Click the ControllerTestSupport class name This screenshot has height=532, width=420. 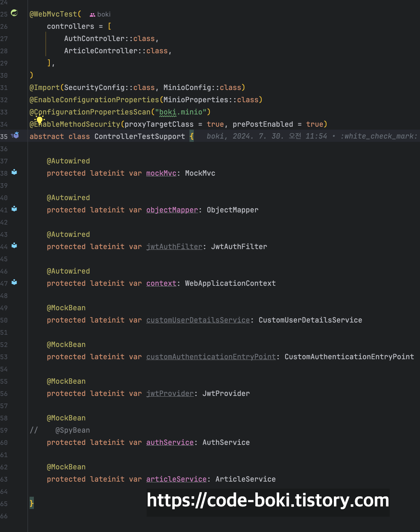pos(140,136)
